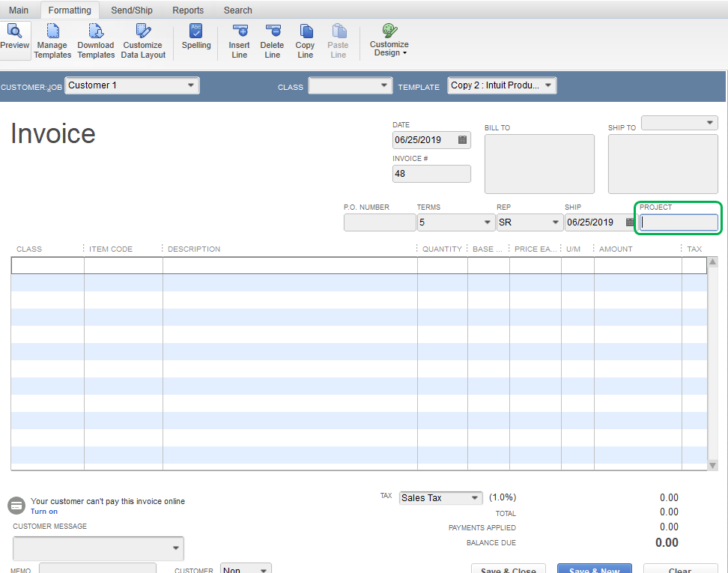Click the P.O. Number field
This screenshot has height=573, width=728.
(380, 222)
